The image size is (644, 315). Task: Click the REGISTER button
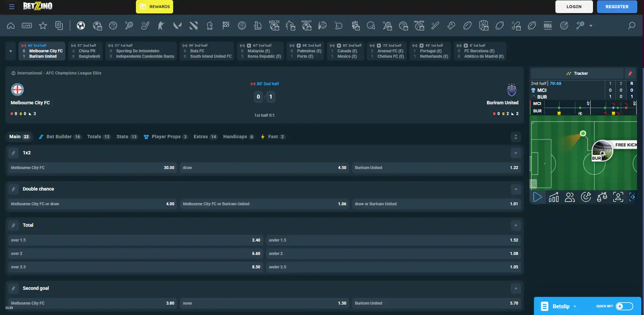click(617, 7)
